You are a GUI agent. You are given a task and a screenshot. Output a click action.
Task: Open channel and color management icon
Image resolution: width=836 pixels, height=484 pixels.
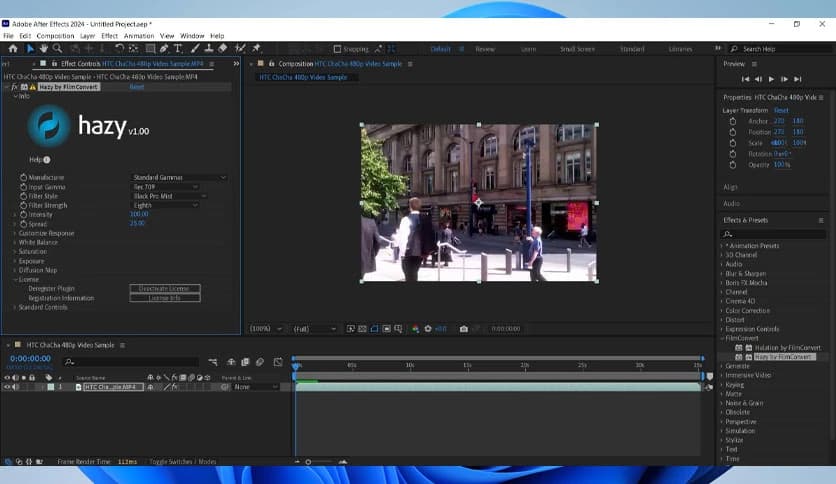(415, 329)
